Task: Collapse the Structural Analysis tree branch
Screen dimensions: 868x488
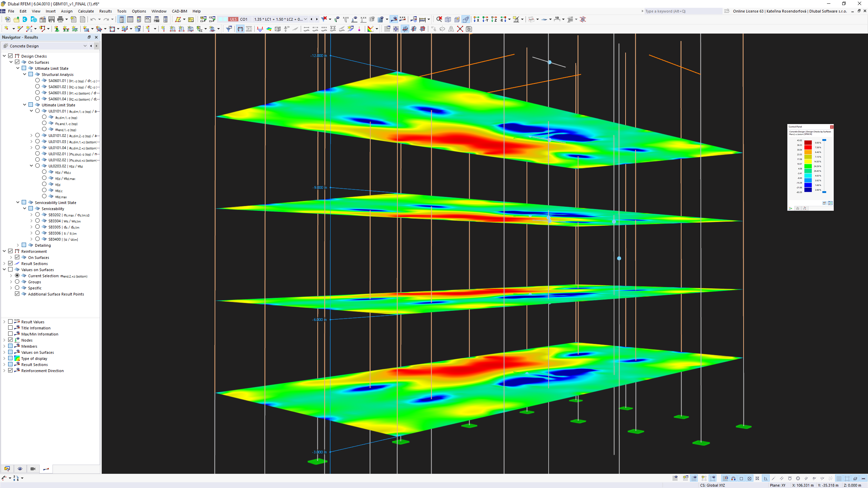Action: click(x=24, y=74)
